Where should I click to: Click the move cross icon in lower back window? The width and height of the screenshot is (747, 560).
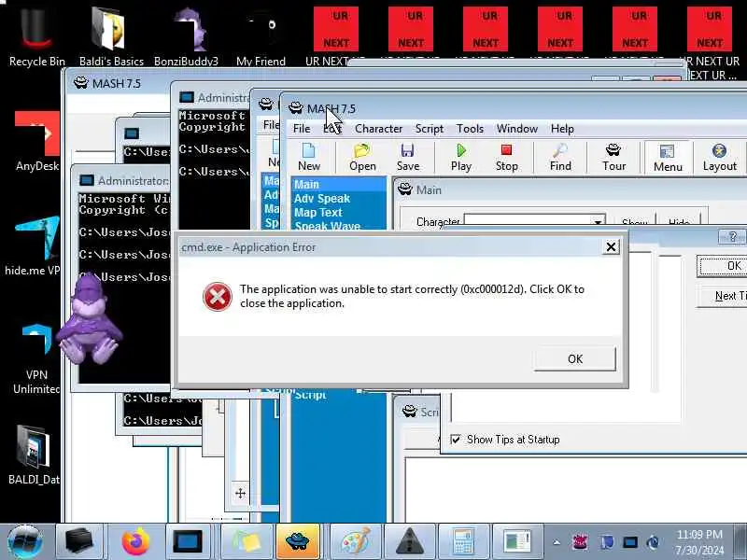tap(240, 494)
